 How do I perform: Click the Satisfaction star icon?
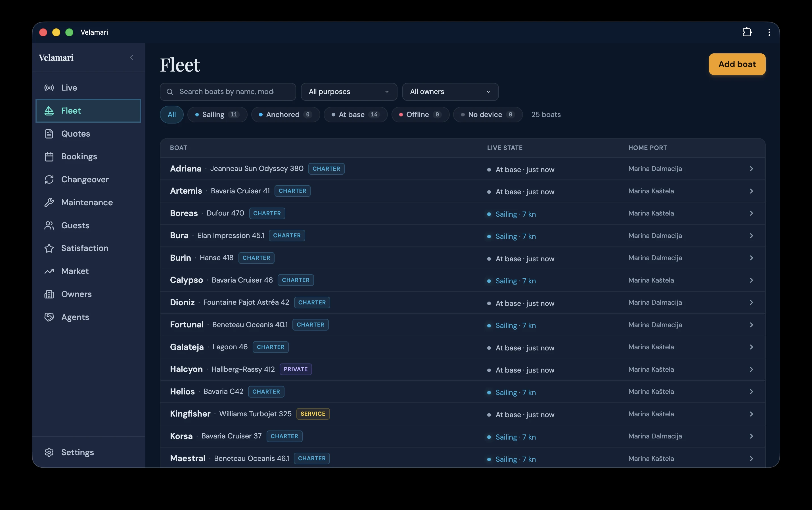point(49,248)
